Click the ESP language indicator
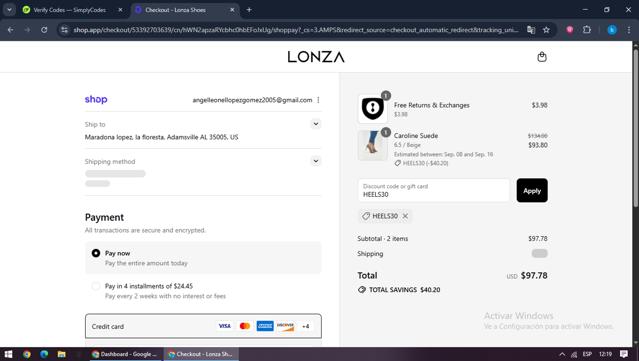639x361 pixels. click(587, 354)
